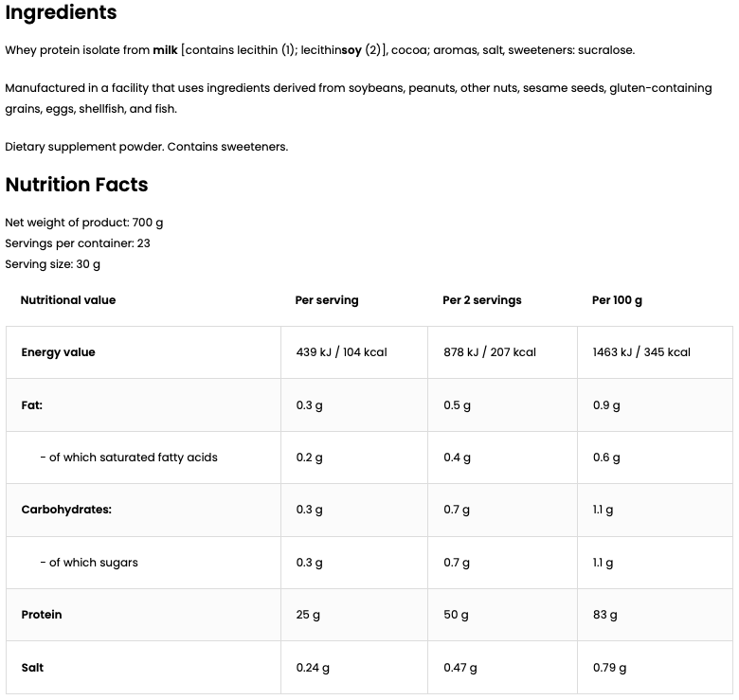
Task: Click the 1463 kJ / 345 kcal cell
Action: click(x=641, y=352)
